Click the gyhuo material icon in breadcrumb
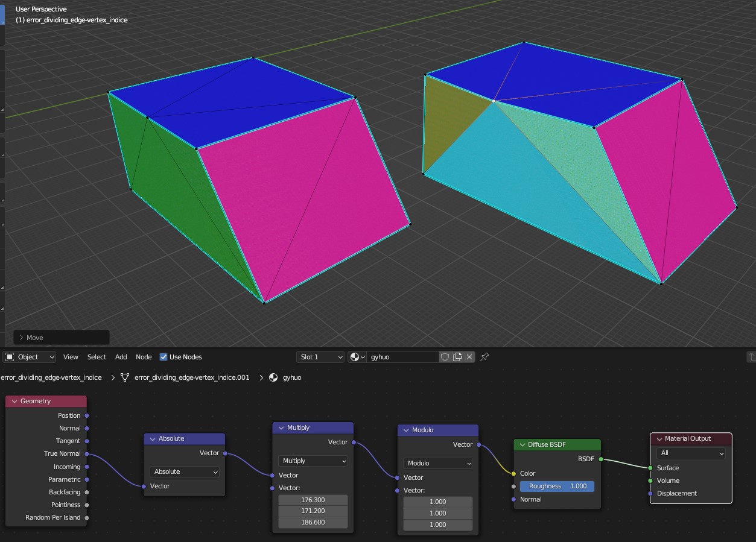Screen dimensions: 756x542 (273, 377)
